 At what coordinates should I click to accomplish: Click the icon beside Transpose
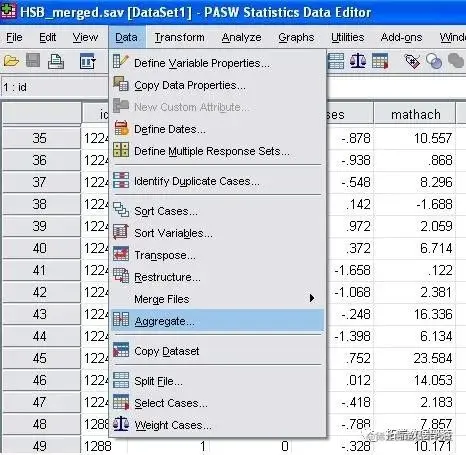[x=121, y=254]
